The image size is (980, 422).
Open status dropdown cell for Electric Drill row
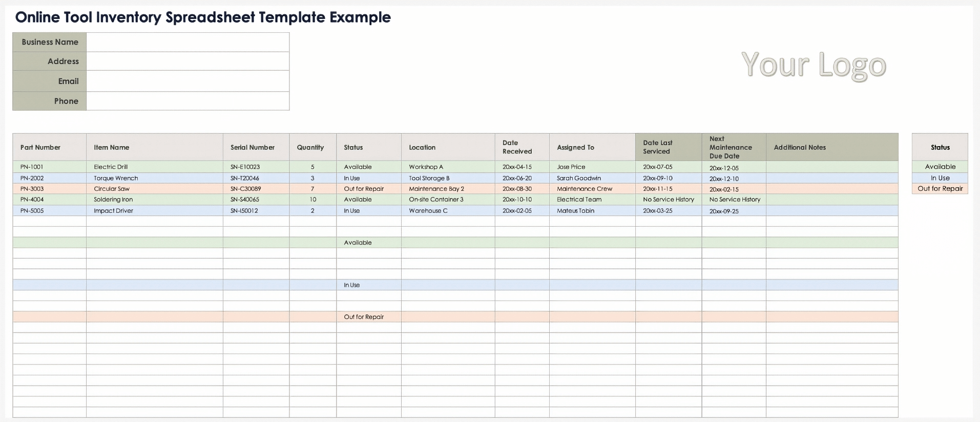(369, 167)
